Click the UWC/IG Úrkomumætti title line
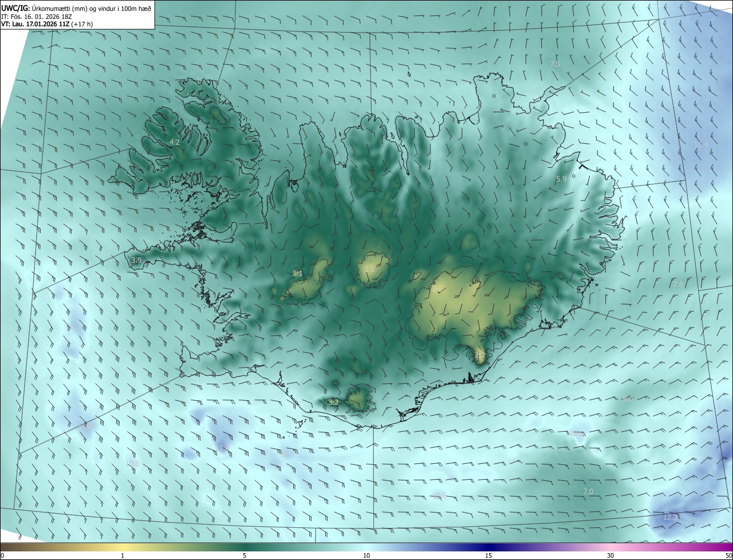 [x=76, y=9]
